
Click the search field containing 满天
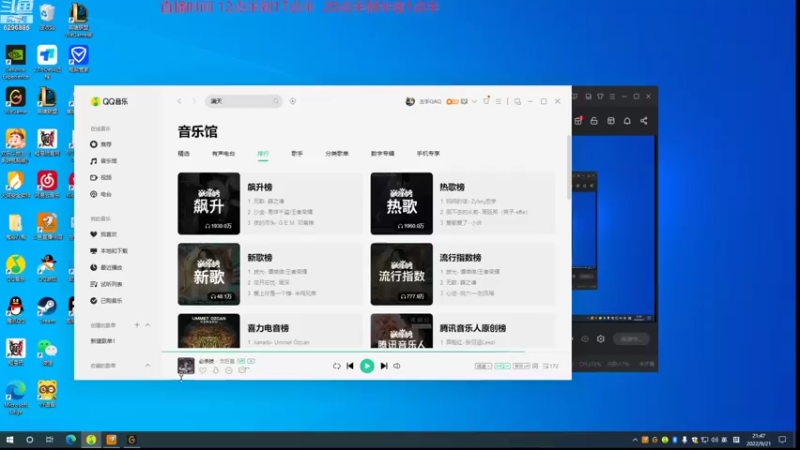point(243,101)
